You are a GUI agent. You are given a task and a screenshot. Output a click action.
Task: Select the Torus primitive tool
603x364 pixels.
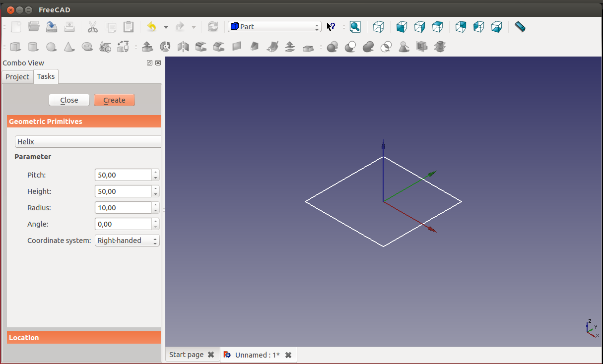87,47
